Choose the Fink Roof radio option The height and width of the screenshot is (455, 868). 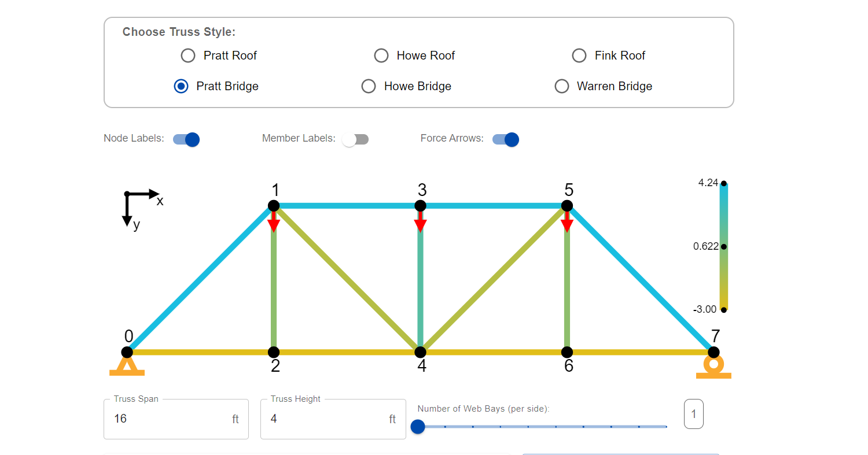click(579, 56)
